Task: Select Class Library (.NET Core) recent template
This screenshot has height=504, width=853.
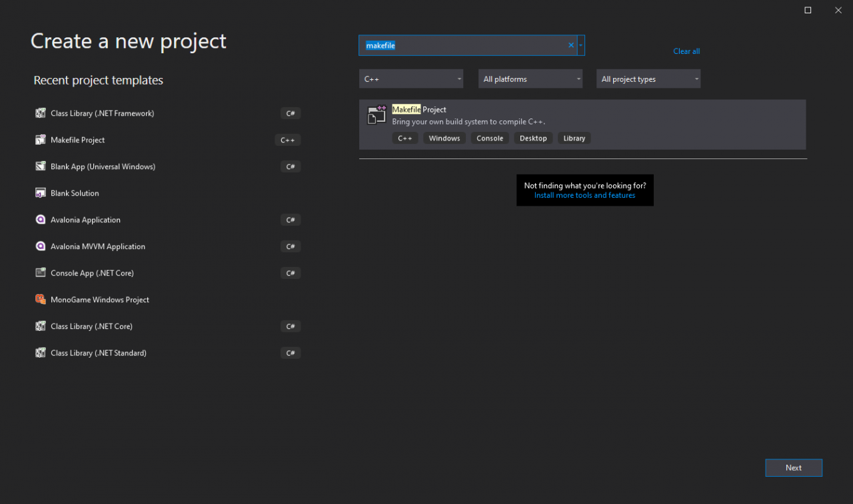Action: tap(91, 326)
